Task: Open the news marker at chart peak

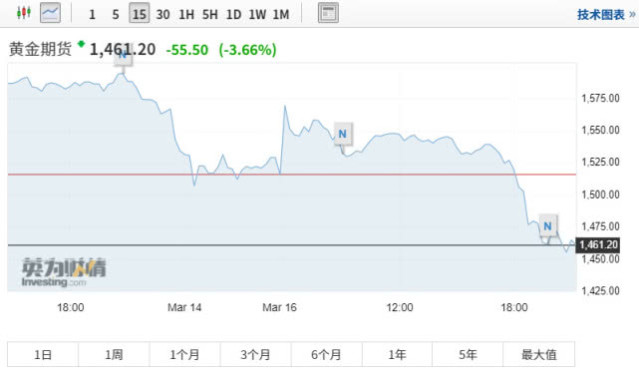Action: (123, 56)
